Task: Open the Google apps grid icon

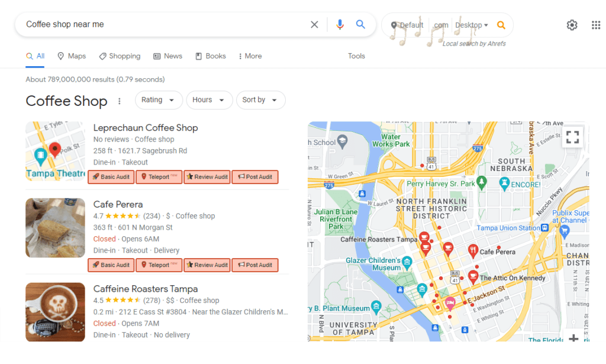Action: point(595,24)
